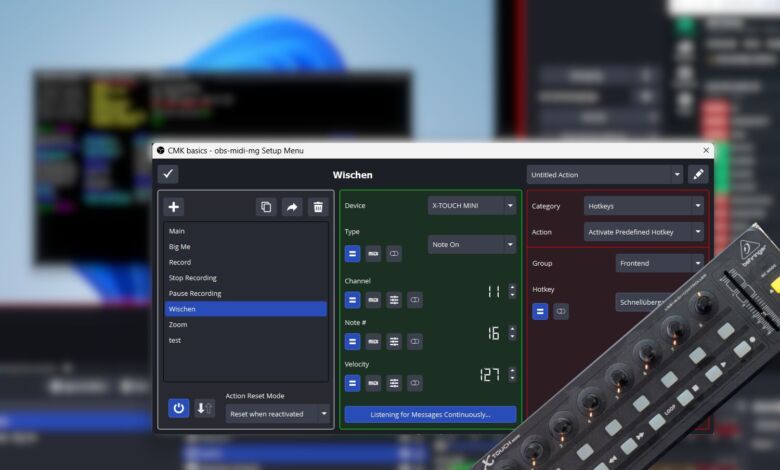Select the Zoom binding

pyautogui.click(x=246, y=324)
